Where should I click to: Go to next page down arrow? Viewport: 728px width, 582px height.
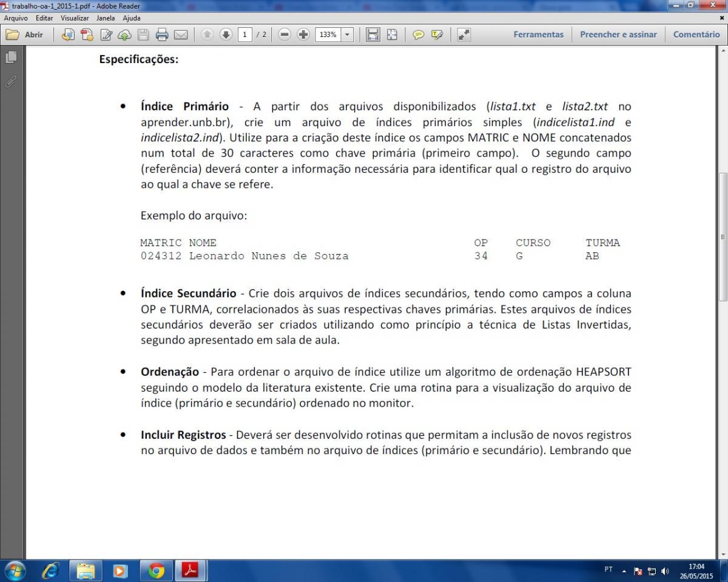click(226, 35)
